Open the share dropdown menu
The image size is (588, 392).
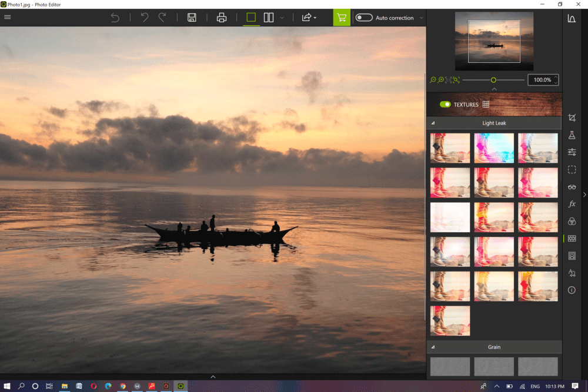[x=309, y=18]
